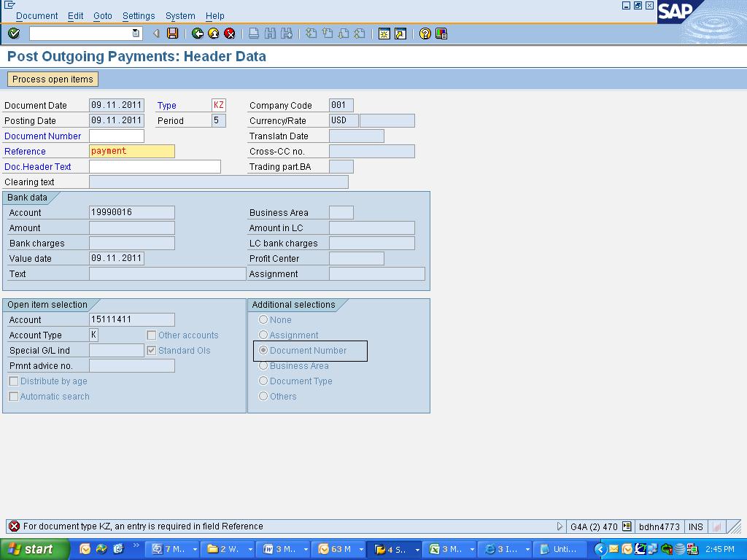Click the Help question mark toolbar icon
Viewport: 747px width, 560px height.
[424, 34]
